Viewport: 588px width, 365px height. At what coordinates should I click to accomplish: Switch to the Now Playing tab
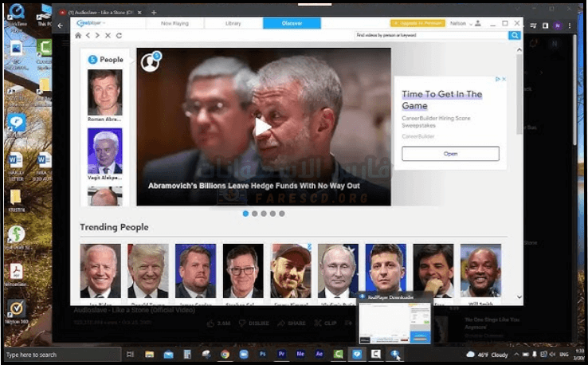click(174, 24)
